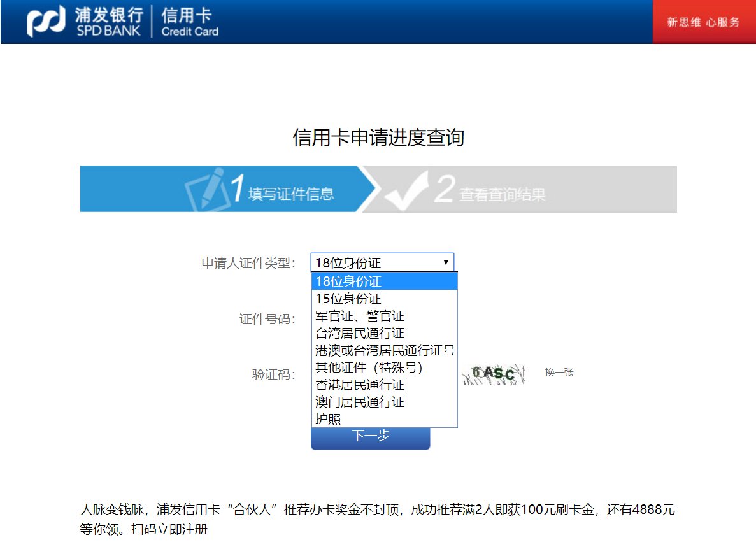The image size is (756, 547).
Task: Click 换一张 to refresh the captcha
Action: pos(560,373)
